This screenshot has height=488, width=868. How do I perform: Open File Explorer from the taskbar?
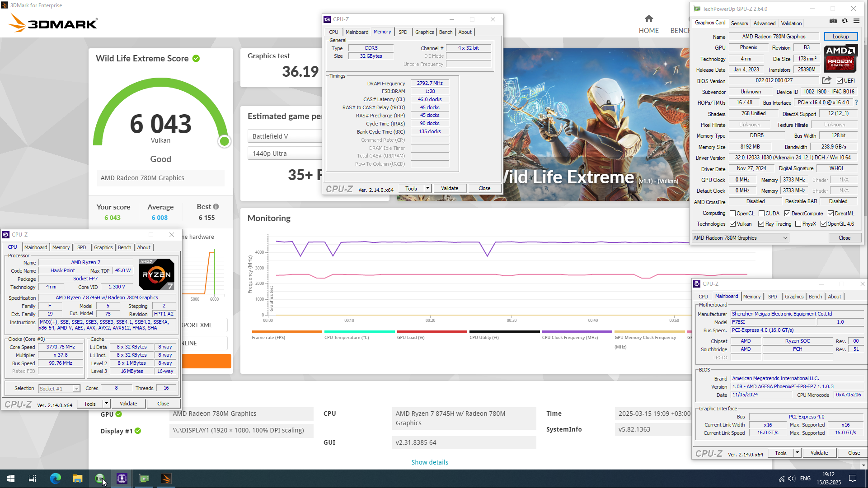click(x=78, y=479)
